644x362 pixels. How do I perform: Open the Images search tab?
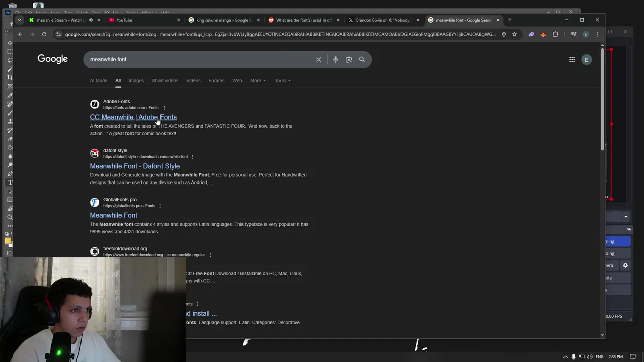pos(136,81)
